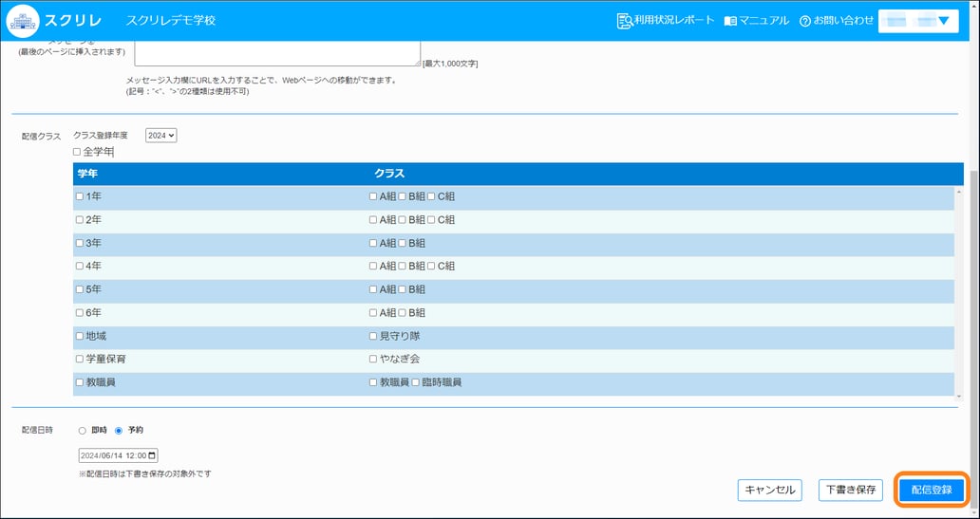Open the マニュアル book icon
Image resolution: width=980 pixels, height=519 pixels.
[729, 21]
